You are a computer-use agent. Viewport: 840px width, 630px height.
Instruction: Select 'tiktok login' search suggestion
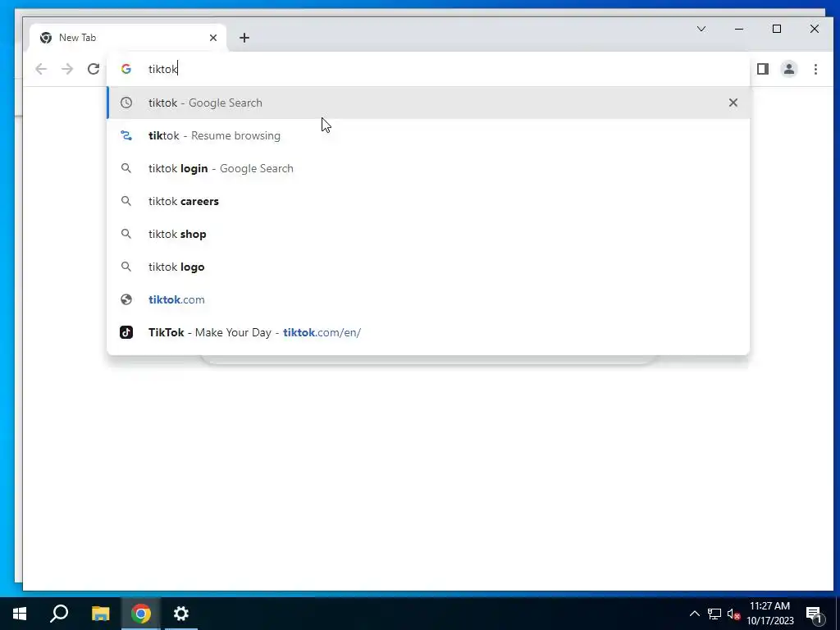point(428,168)
